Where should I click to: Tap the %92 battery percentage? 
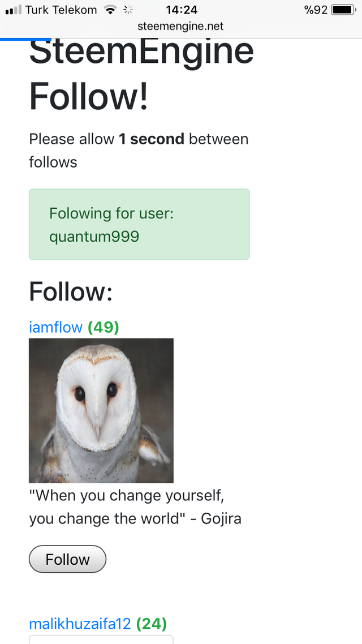(x=316, y=10)
